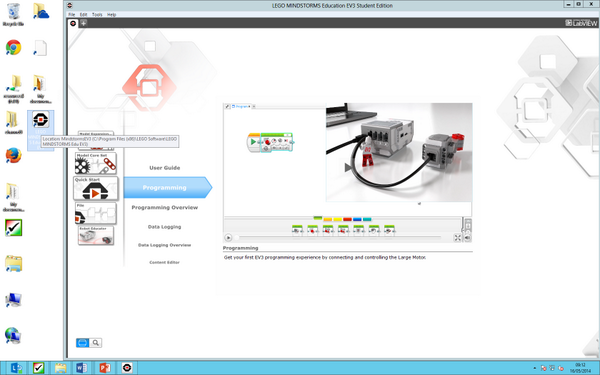Viewport: 600px width, 375px height.
Task: Show hidden system tray icons arrow
Action: pos(535,368)
